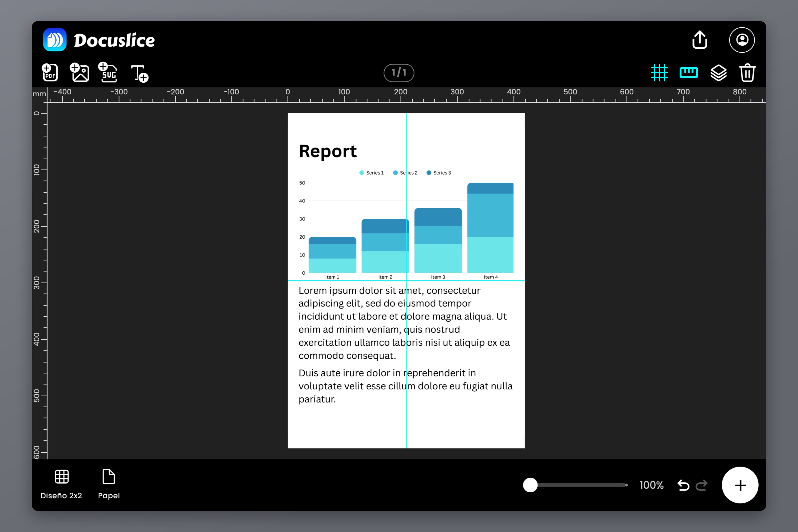Viewport: 798px width, 532px height.
Task: Click the Series 1 legend entry
Action: [372, 173]
